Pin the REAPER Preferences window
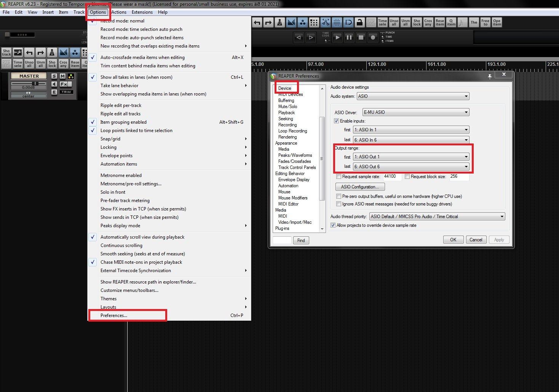The height and width of the screenshot is (392, 559). pos(490,76)
